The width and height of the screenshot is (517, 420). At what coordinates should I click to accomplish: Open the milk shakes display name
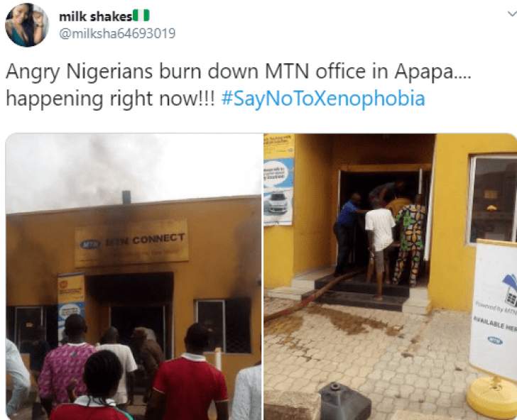click(95, 16)
